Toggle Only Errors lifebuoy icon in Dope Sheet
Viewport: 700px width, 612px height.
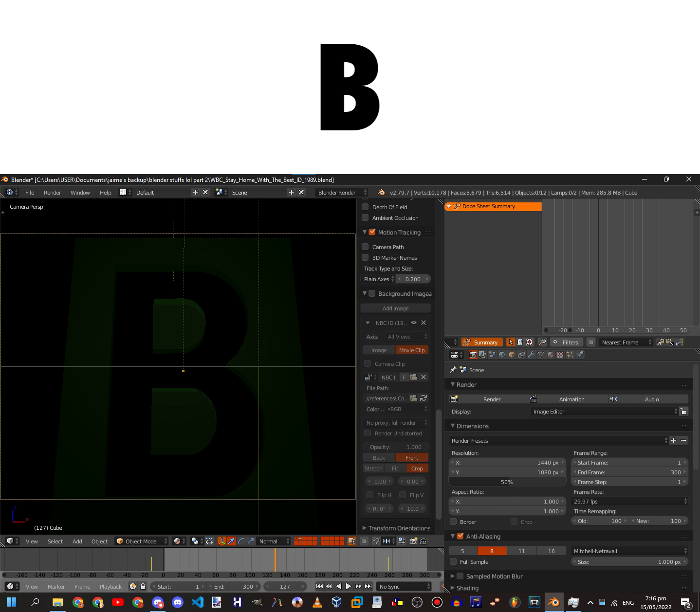(530, 342)
